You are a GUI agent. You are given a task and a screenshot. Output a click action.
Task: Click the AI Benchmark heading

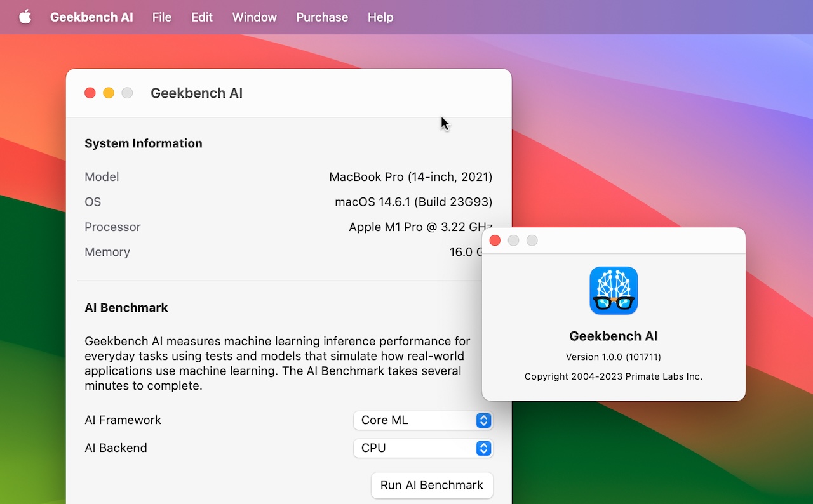click(126, 308)
